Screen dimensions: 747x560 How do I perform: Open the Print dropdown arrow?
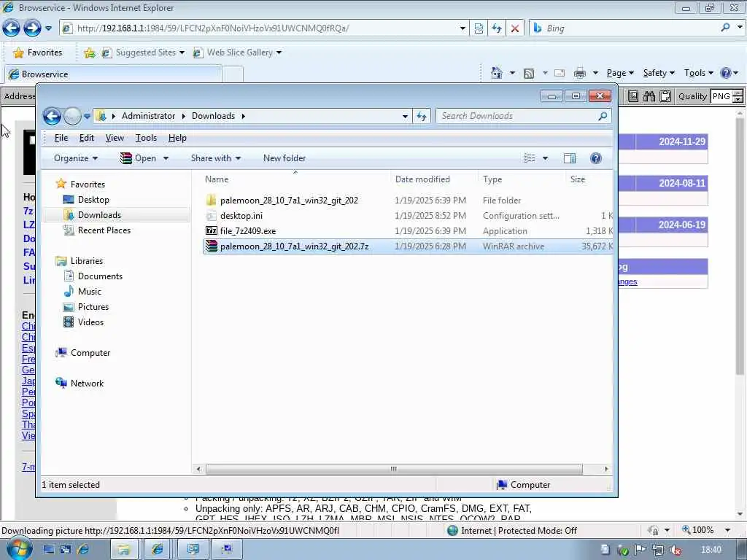tap(595, 74)
